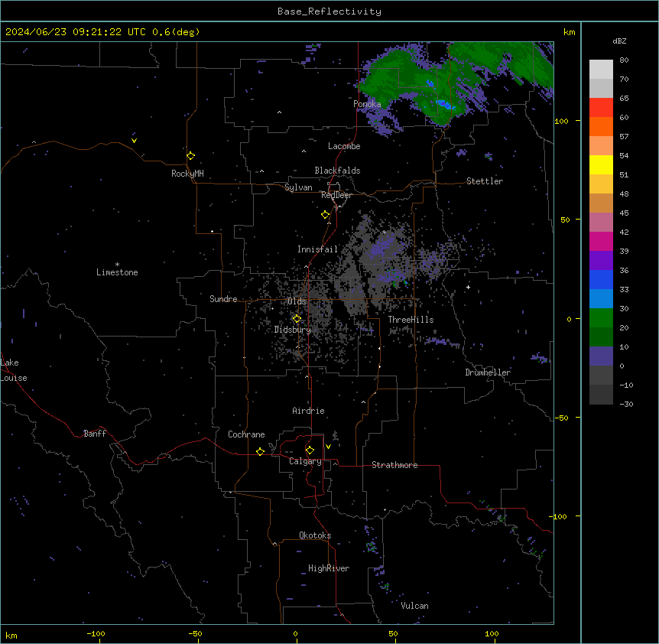
Task: Click the white plus marker northeast of ThreeHills
Action: coord(468,287)
